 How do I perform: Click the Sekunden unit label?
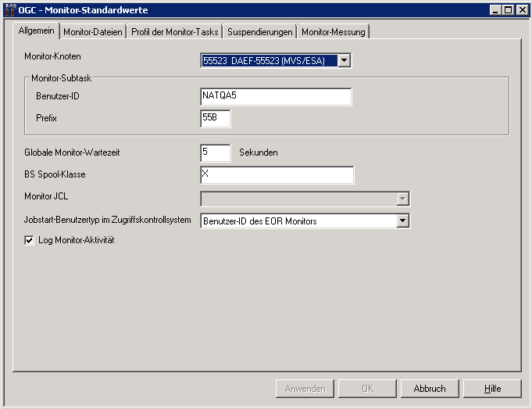tap(259, 152)
